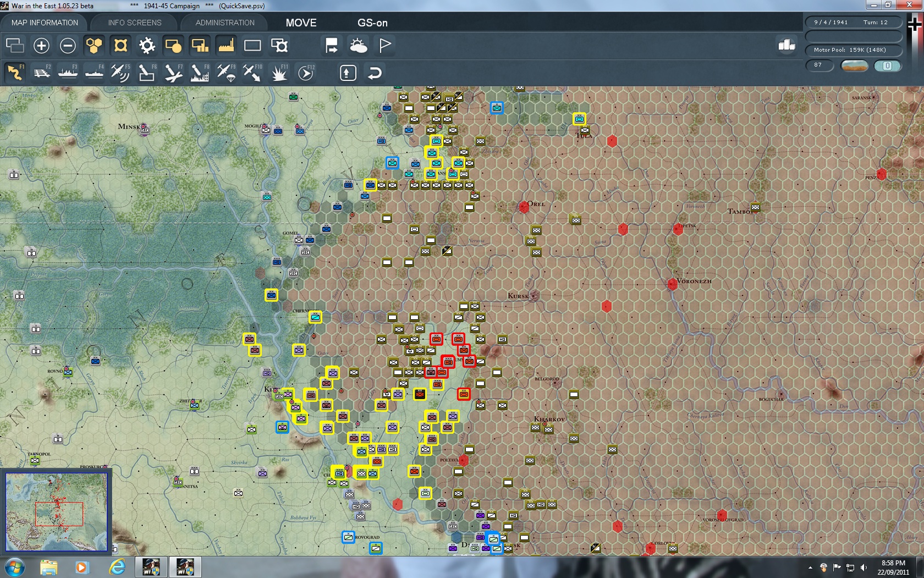Click the boxed up-arrow toolbar button
The width and height of the screenshot is (924, 578).
(348, 73)
